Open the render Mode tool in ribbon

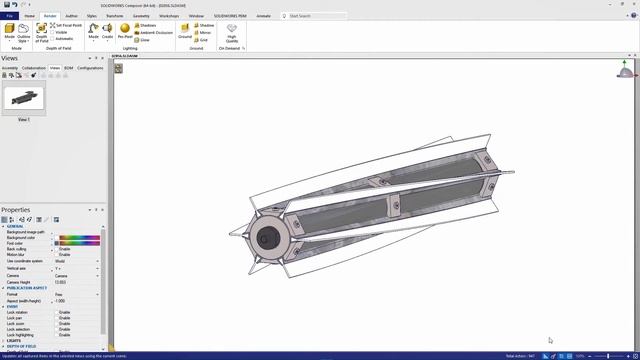click(9, 32)
